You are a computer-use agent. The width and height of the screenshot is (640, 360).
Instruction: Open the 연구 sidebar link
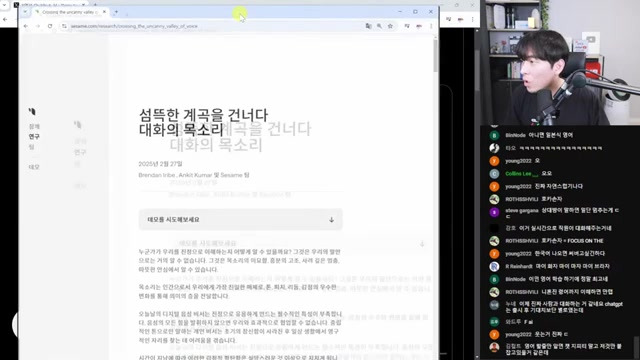click(x=34, y=136)
